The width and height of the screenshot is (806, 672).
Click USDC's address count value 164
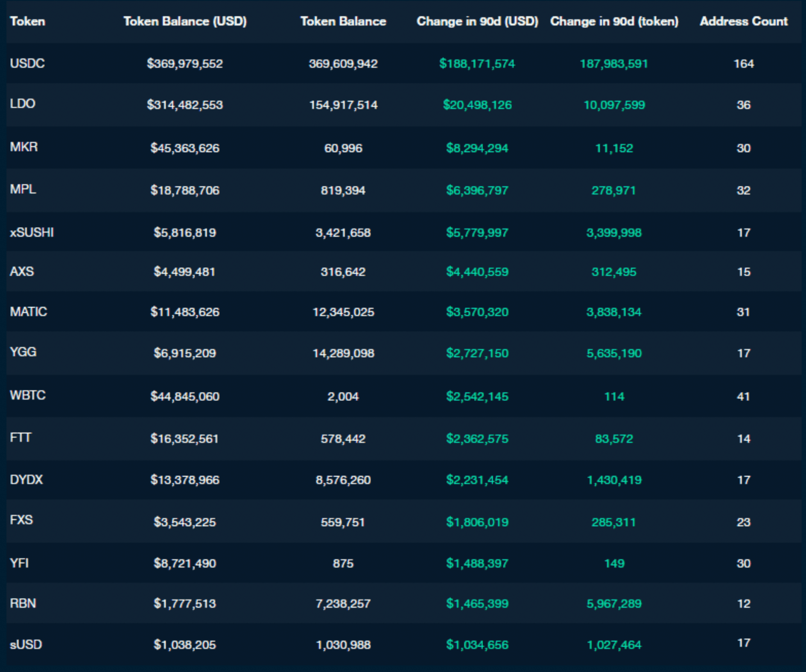coord(743,64)
